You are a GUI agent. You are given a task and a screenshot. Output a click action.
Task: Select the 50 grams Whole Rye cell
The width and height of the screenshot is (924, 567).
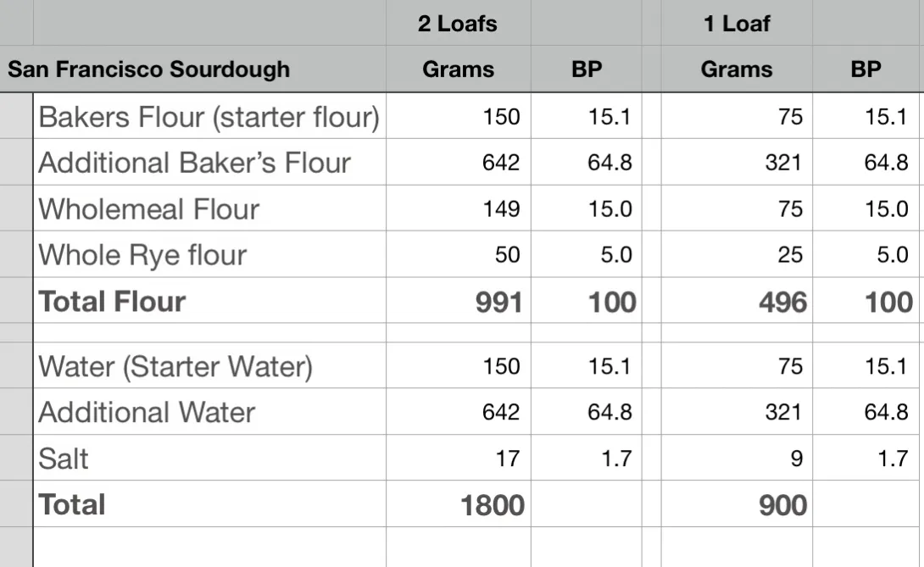pyautogui.click(x=507, y=254)
